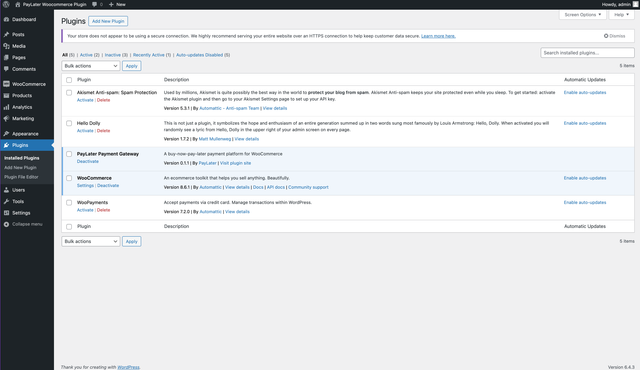Click the plus New content icon
640x370 pixels.
pyautogui.click(x=111, y=4)
